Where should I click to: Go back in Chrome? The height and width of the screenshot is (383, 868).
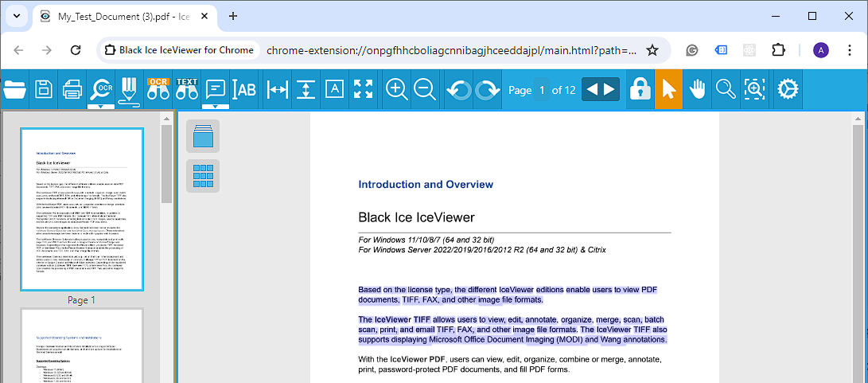click(x=18, y=50)
